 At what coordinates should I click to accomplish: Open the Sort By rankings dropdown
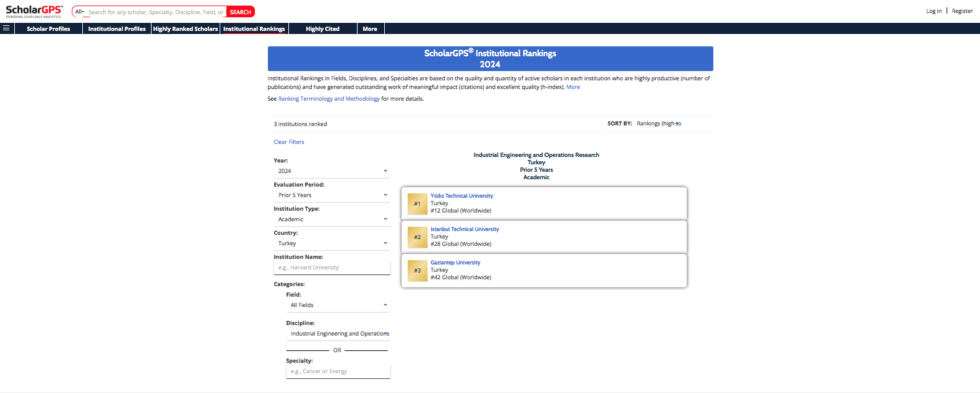660,124
